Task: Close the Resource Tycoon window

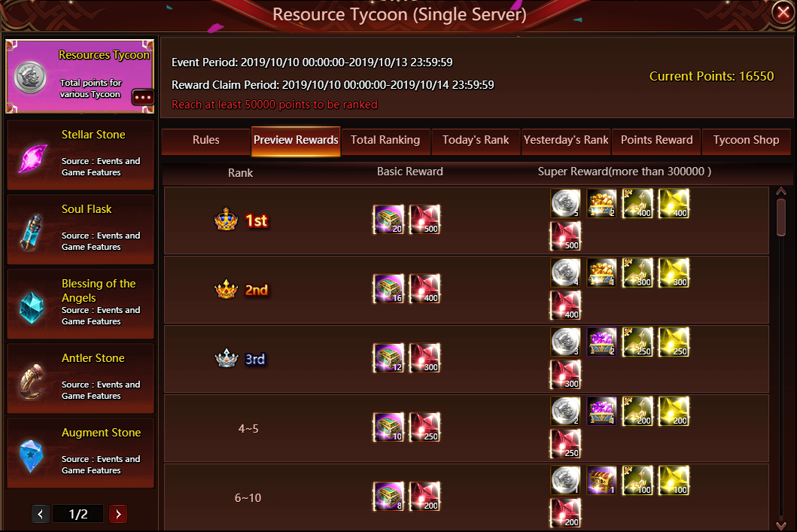Action: (x=783, y=12)
